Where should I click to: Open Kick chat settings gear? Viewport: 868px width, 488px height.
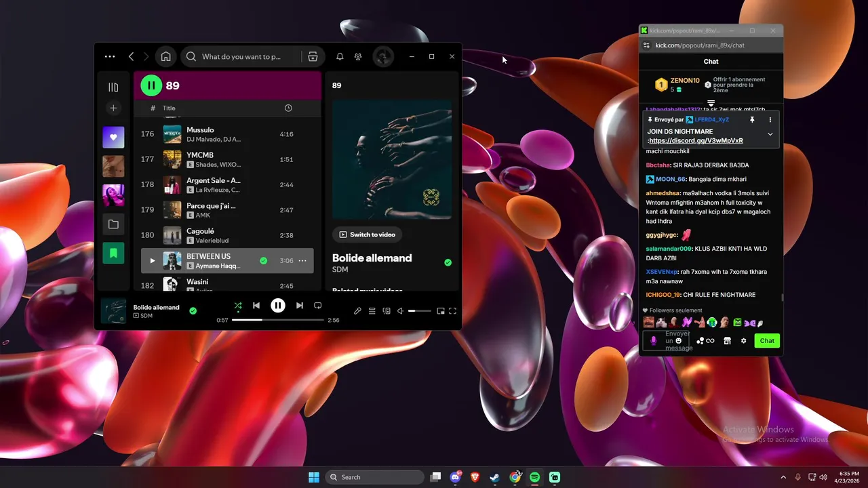click(743, 341)
